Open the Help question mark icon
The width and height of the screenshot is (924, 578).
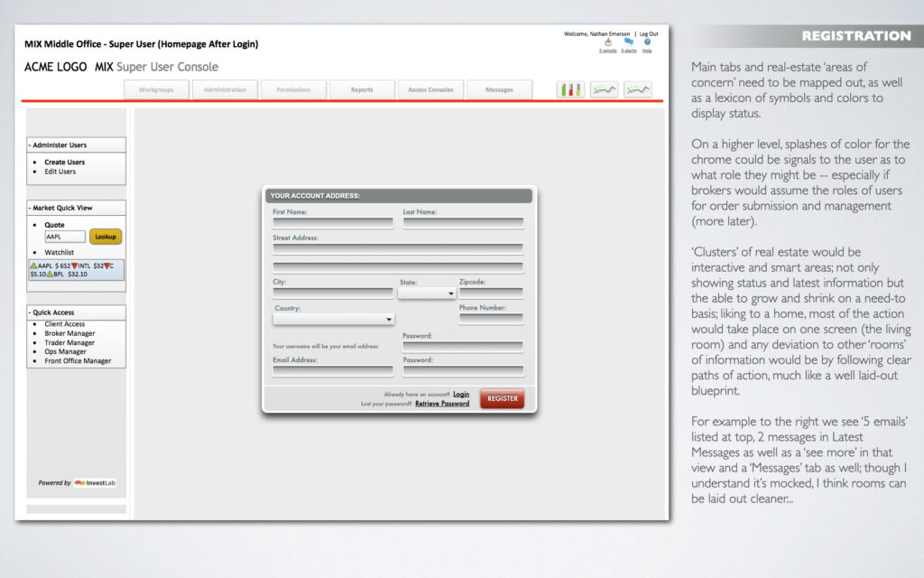pyautogui.click(x=647, y=42)
